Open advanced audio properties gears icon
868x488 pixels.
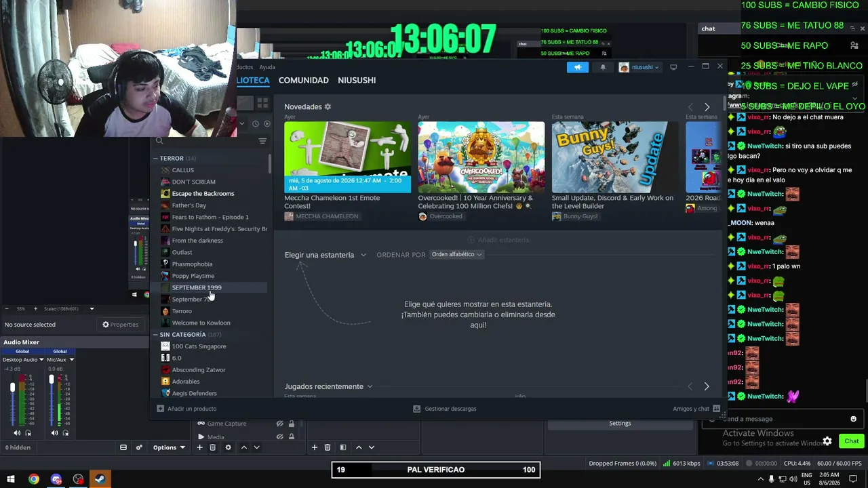coord(139,447)
